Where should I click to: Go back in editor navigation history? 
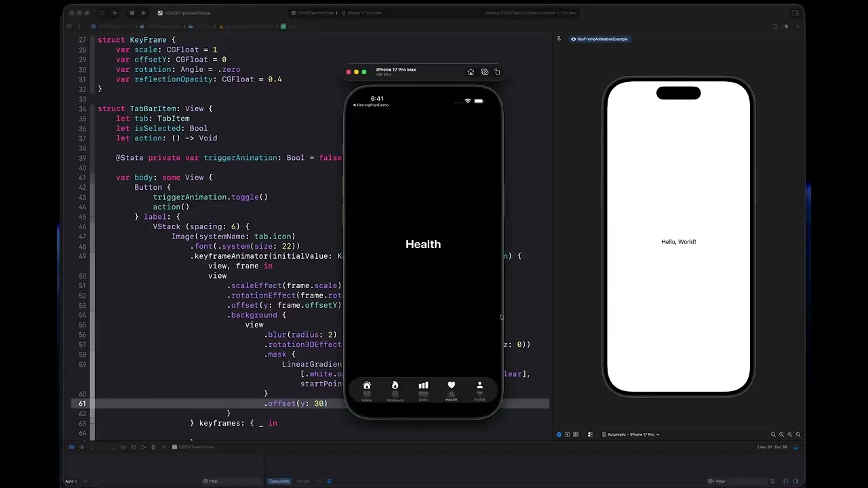(79, 26)
